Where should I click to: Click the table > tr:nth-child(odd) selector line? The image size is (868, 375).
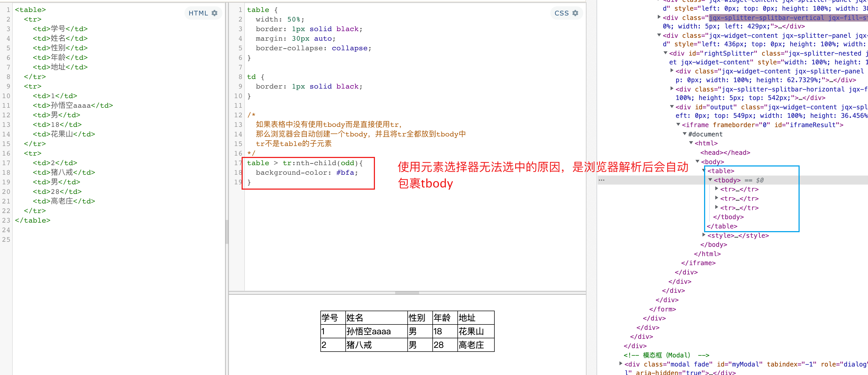(x=305, y=163)
